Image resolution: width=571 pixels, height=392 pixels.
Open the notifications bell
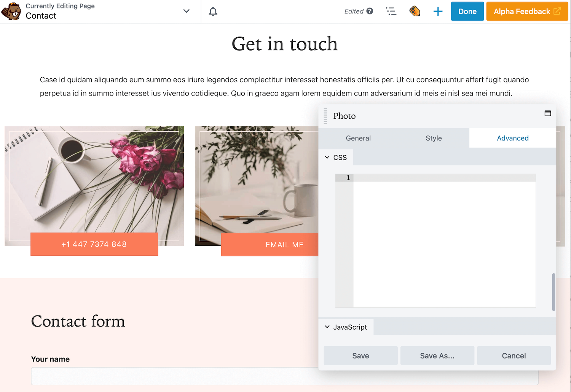[213, 11]
